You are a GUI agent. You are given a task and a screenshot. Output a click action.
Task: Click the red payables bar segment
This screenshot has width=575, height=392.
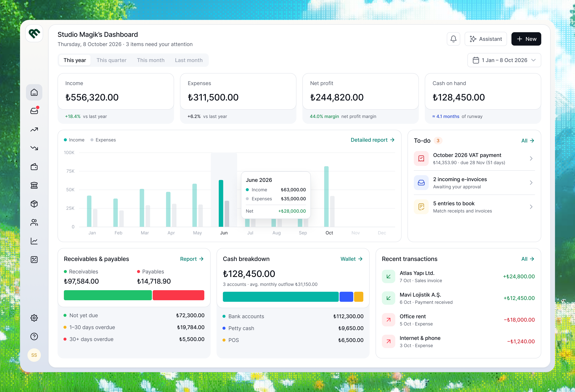[178, 295]
